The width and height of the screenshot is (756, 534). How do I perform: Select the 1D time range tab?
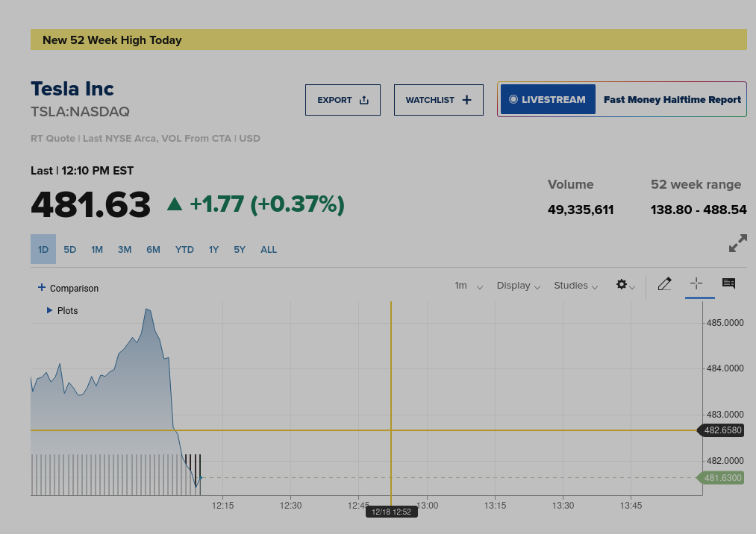pyautogui.click(x=43, y=249)
